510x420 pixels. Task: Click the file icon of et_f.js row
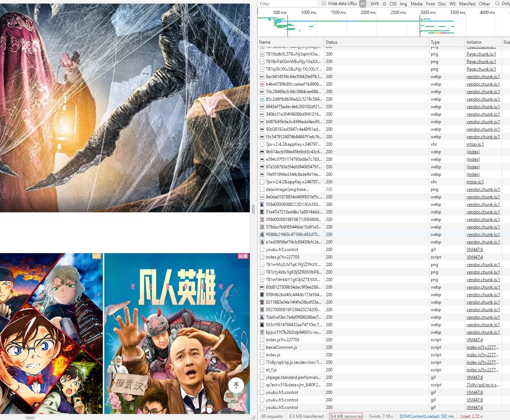262,370
